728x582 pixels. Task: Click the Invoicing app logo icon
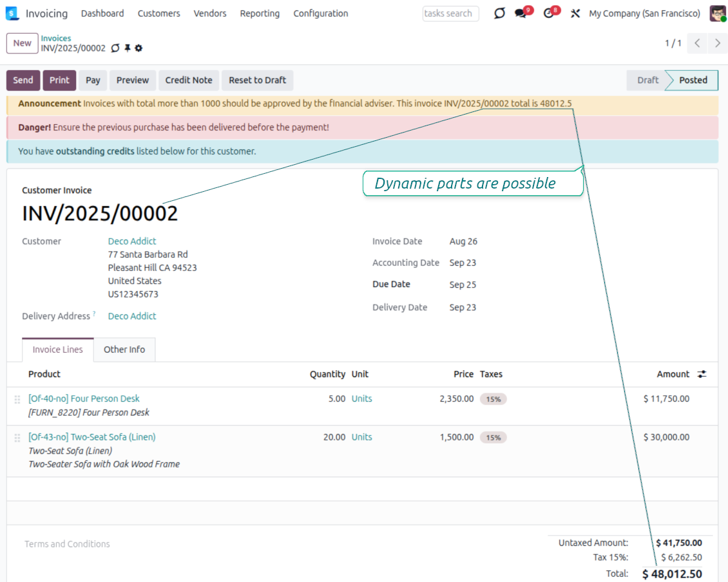[x=12, y=14]
